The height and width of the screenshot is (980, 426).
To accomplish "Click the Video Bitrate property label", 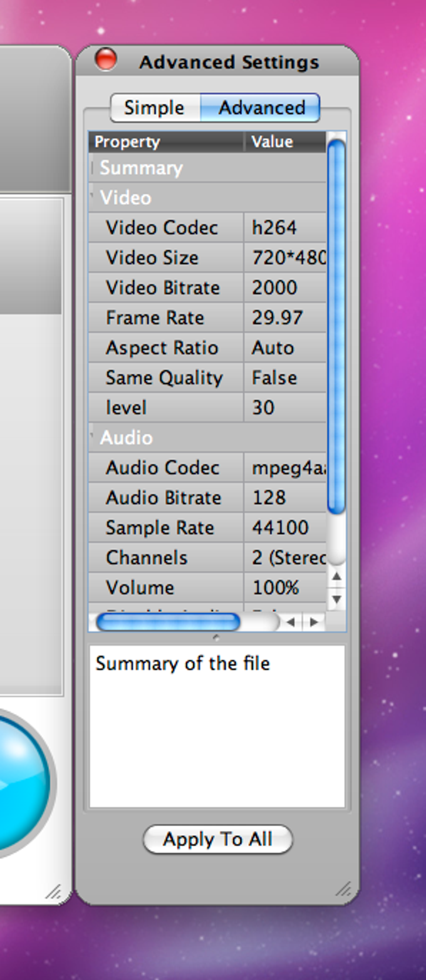I will click(163, 287).
